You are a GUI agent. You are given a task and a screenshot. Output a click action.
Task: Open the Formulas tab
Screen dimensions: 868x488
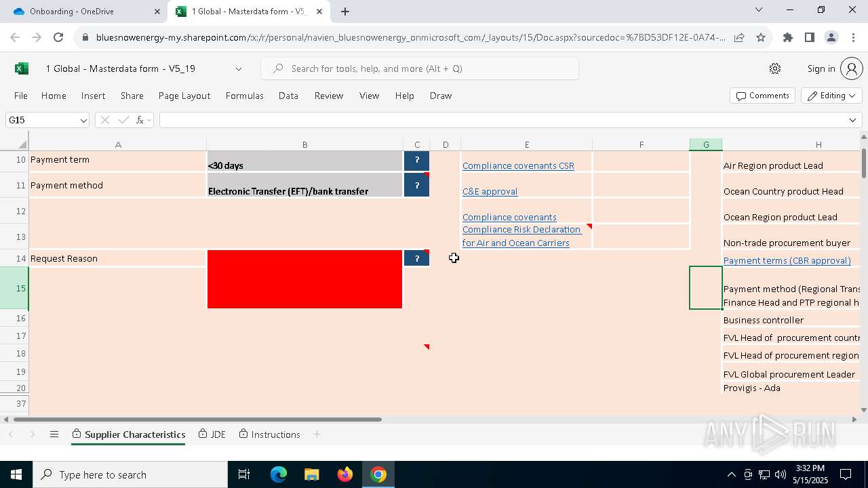(x=244, y=96)
